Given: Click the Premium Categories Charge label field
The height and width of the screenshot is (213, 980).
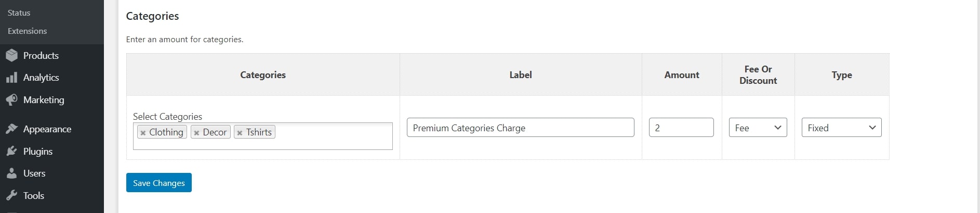Looking at the screenshot, I should point(520,128).
